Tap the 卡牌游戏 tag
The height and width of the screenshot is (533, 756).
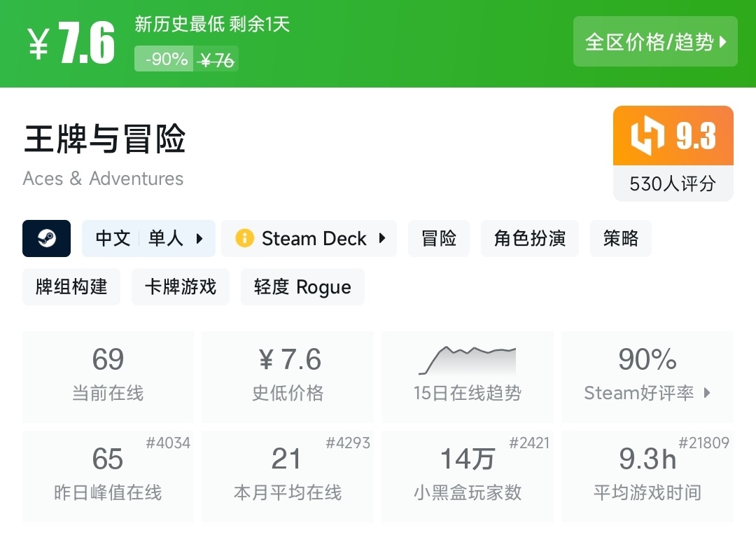coord(181,286)
